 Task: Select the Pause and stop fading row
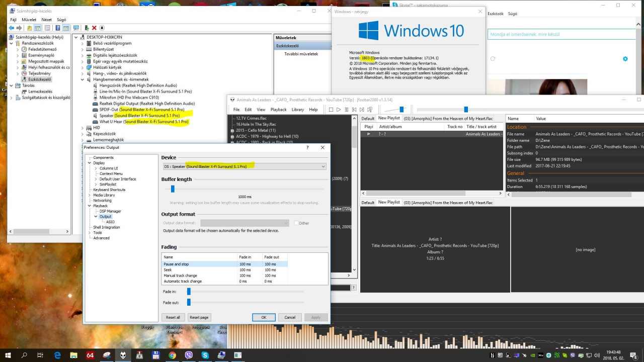tap(224, 264)
